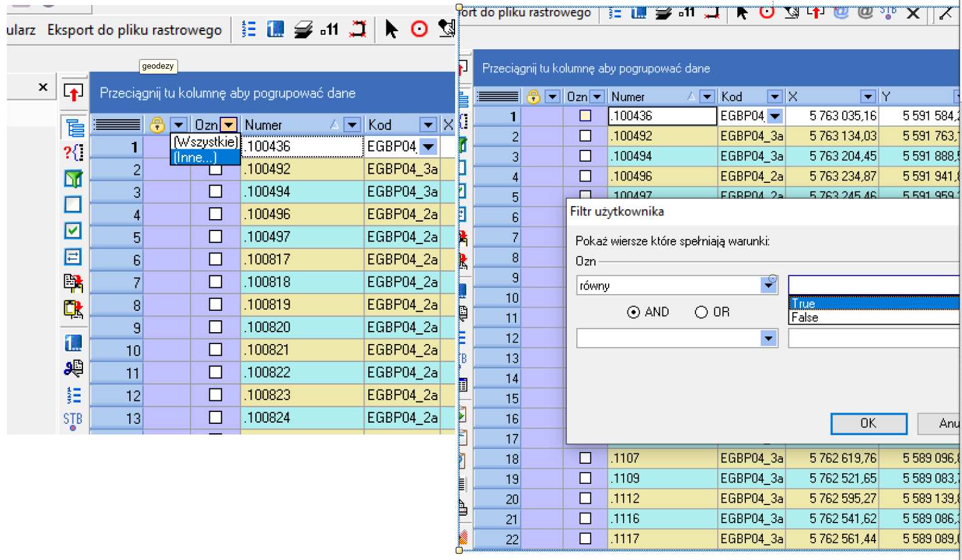Click blue '1...' renumber icon in left sidebar
This screenshot has width=962, height=560.
pyautogui.click(x=73, y=343)
